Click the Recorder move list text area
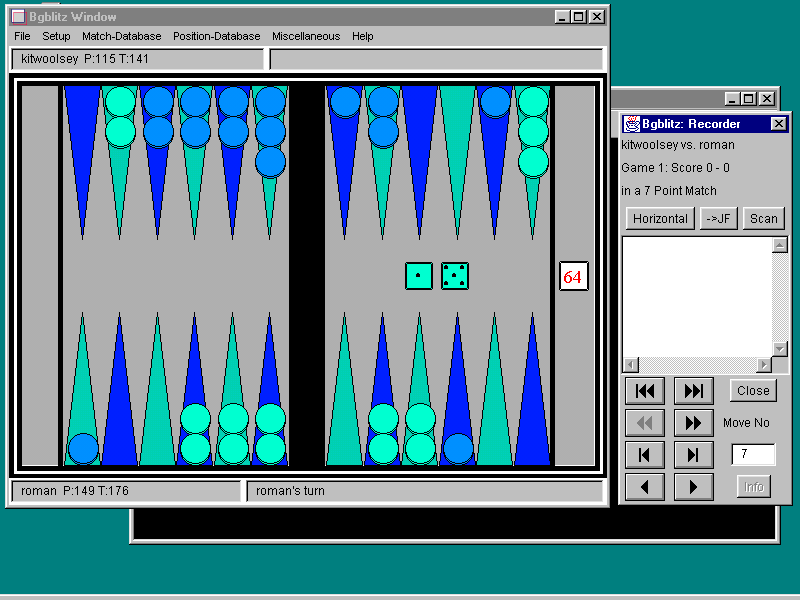Screen dimensions: 800x600 (697, 297)
